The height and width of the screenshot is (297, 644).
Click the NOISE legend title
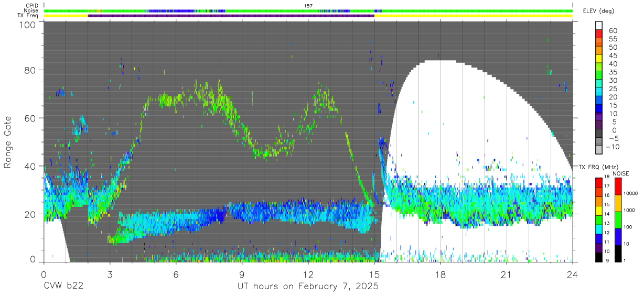point(620,173)
